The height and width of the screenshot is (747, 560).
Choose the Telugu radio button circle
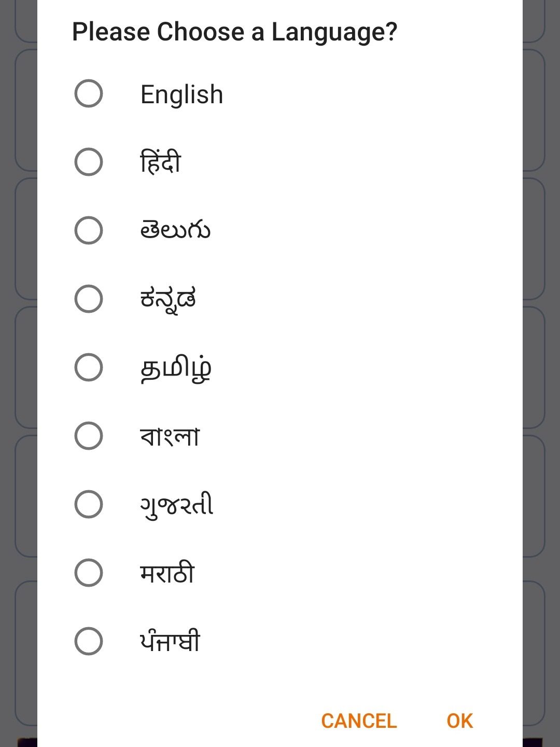89,230
